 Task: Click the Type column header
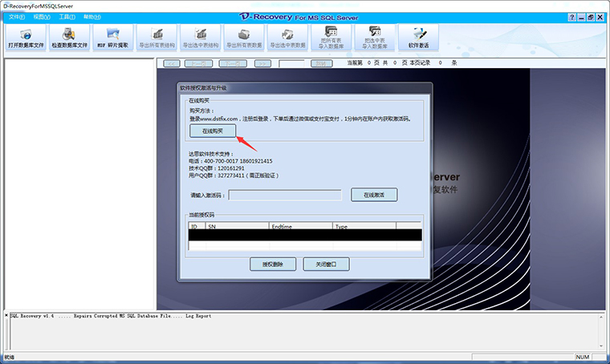point(364,226)
